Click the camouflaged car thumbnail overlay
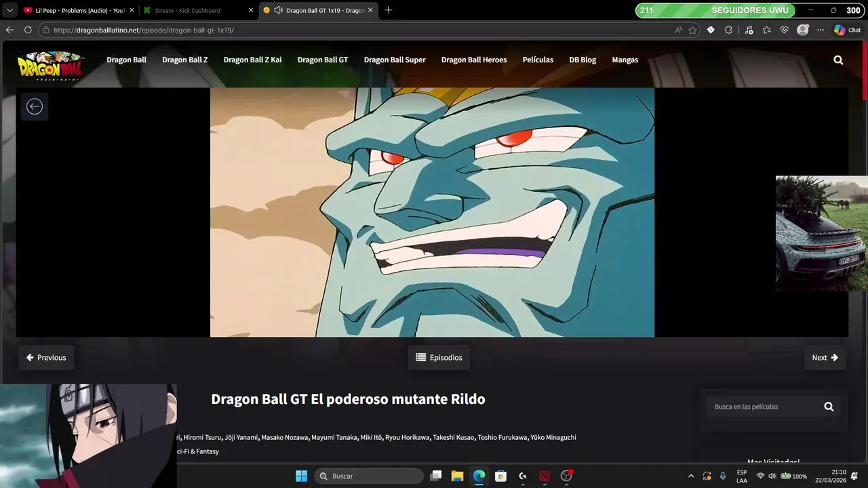Screen dimensions: 868x488 (822, 233)
